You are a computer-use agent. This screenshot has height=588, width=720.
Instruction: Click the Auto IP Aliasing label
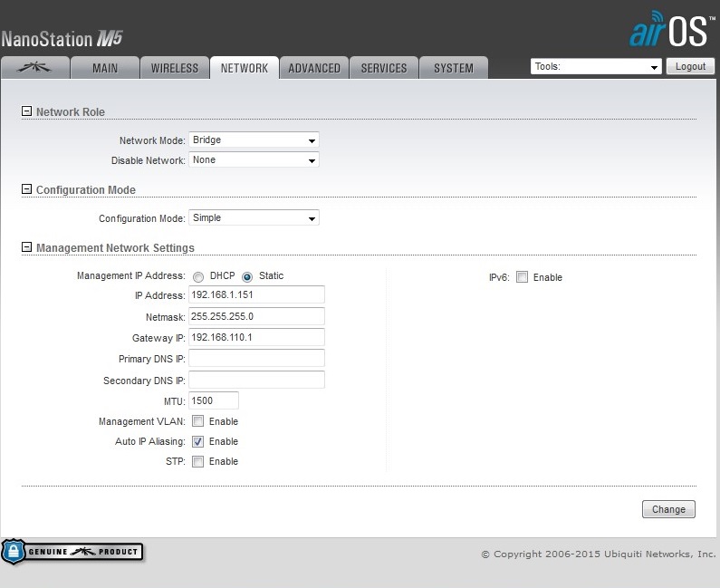click(150, 441)
